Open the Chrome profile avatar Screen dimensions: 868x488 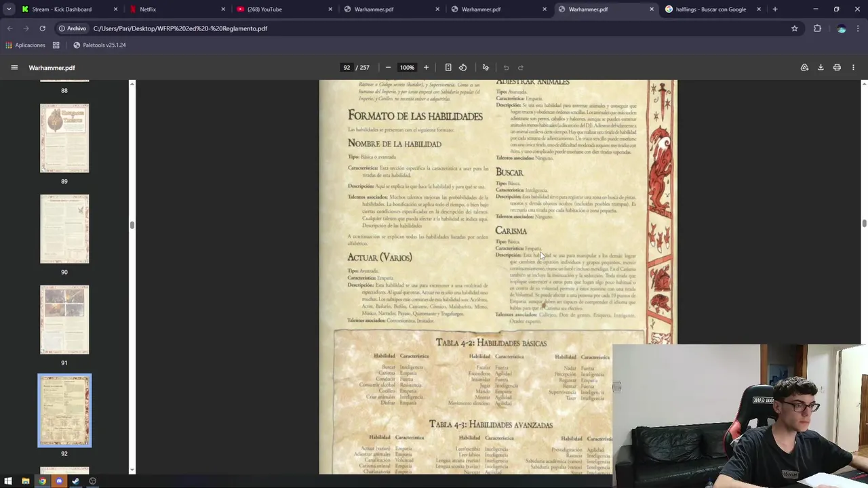click(x=842, y=28)
